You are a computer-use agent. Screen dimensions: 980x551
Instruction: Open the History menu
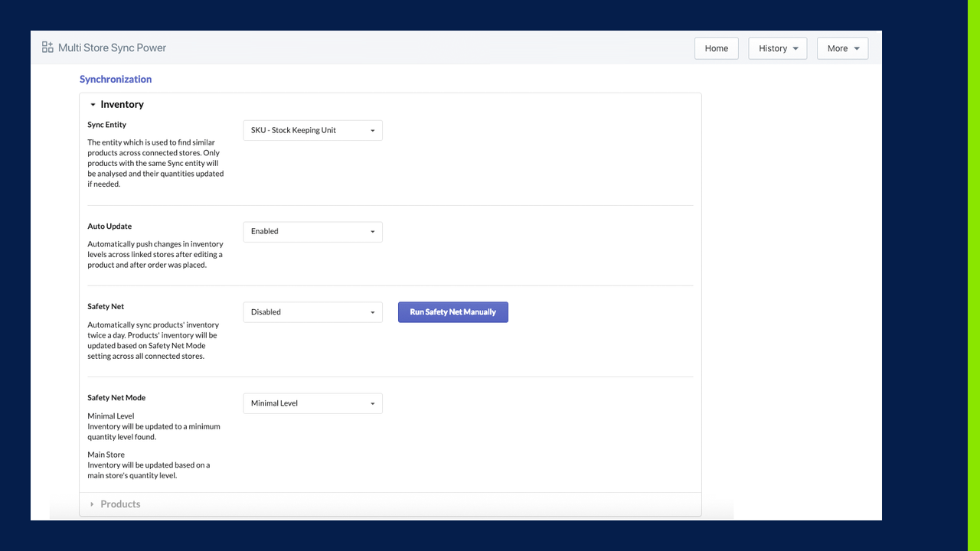click(777, 47)
